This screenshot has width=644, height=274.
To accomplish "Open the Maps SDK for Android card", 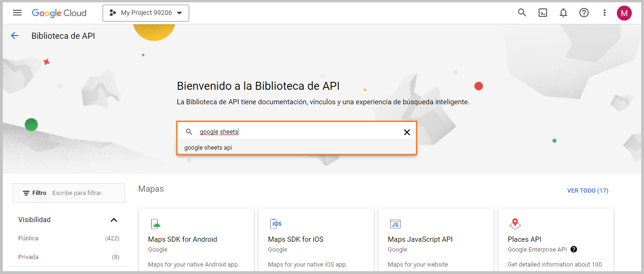I will [x=196, y=240].
